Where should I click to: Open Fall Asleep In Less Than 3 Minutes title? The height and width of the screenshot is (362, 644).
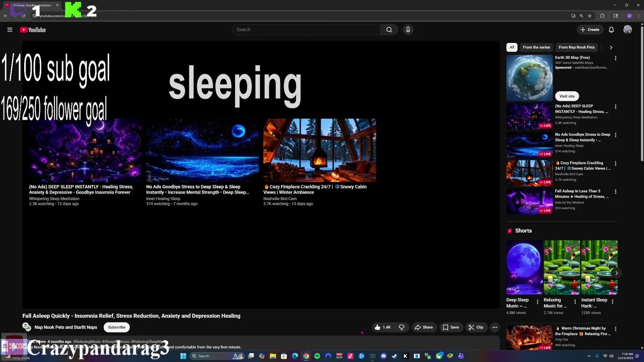(x=582, y=194)
